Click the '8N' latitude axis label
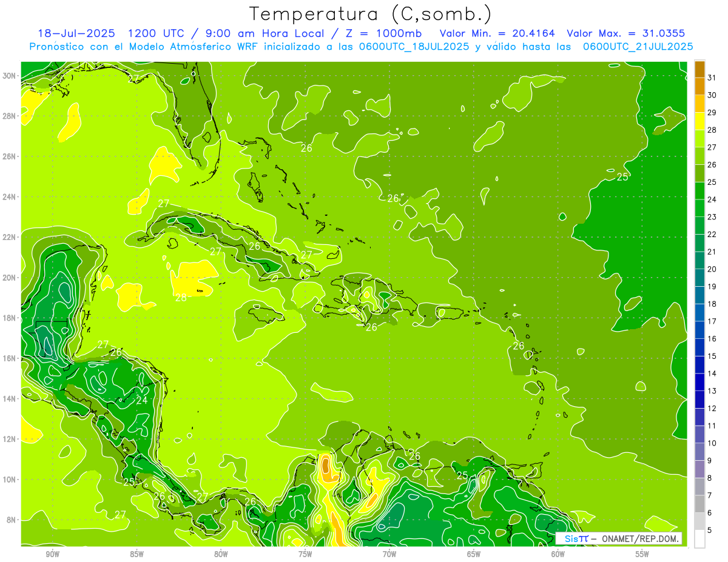Screen dimensions: 728x562 click(x=12, y=520)
